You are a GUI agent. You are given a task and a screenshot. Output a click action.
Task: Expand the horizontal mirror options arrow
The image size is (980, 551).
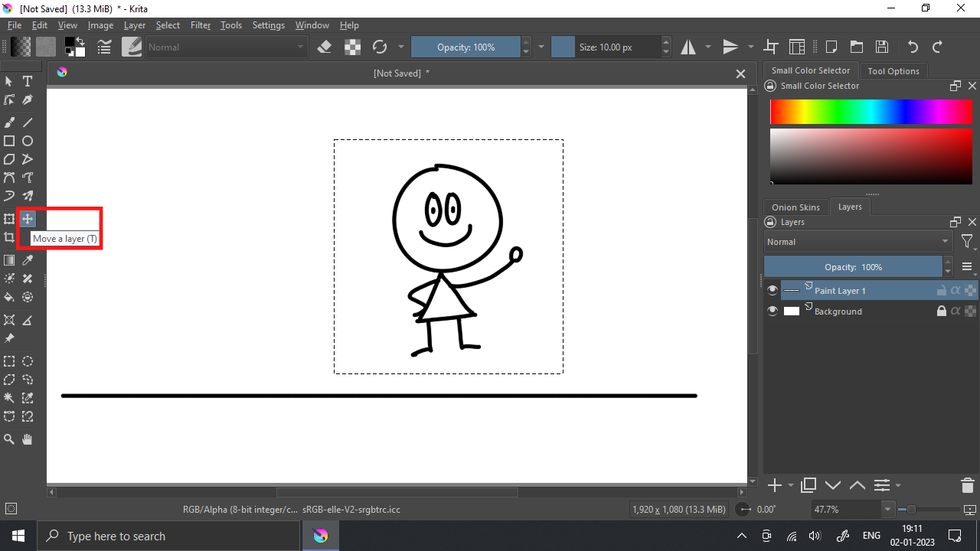pyautogui.click(x=708, y=47)
